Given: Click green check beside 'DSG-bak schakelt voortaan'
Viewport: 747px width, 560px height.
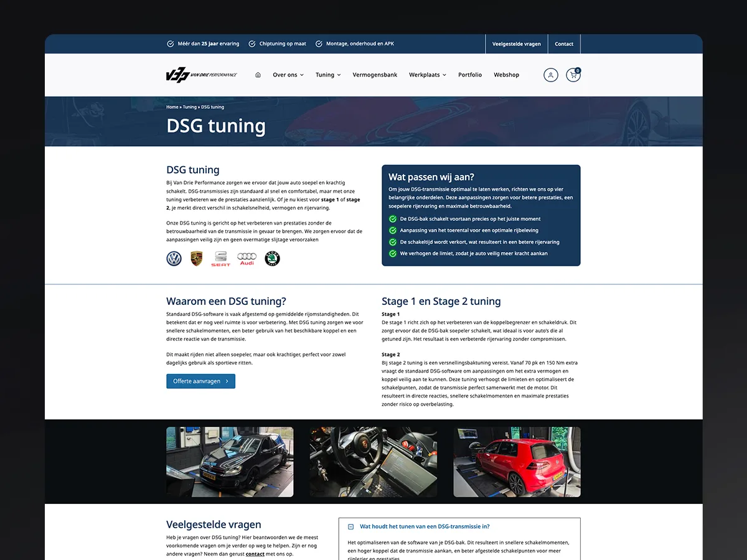Looking at the screenshot, I should pyautogui.click(x=393, y=219).
